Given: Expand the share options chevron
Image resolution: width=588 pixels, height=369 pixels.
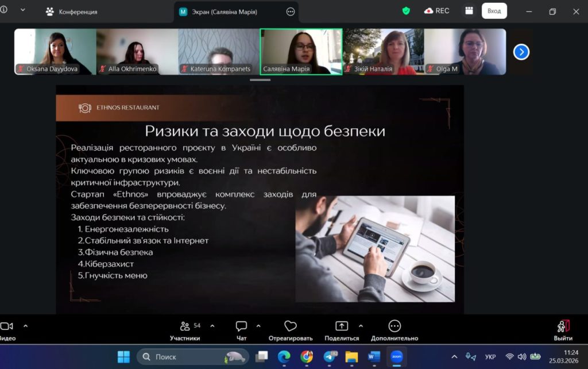Looking at the screenshot, I should [361, 325].
